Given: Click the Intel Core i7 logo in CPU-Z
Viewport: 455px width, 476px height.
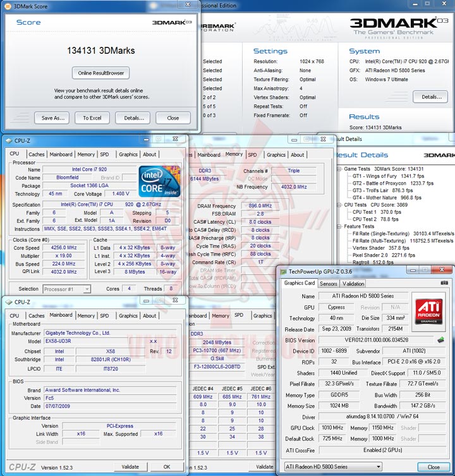Looking at the screenshot, I should pos(160,181).
